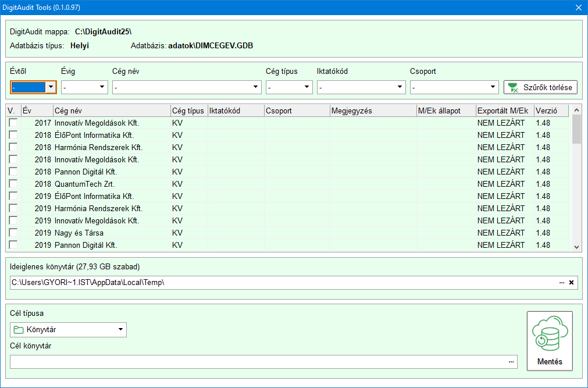Screen dimensions: 588x388
Task: Check the 2018 QuantumTech Zrt. row
Action: [13, 184]
